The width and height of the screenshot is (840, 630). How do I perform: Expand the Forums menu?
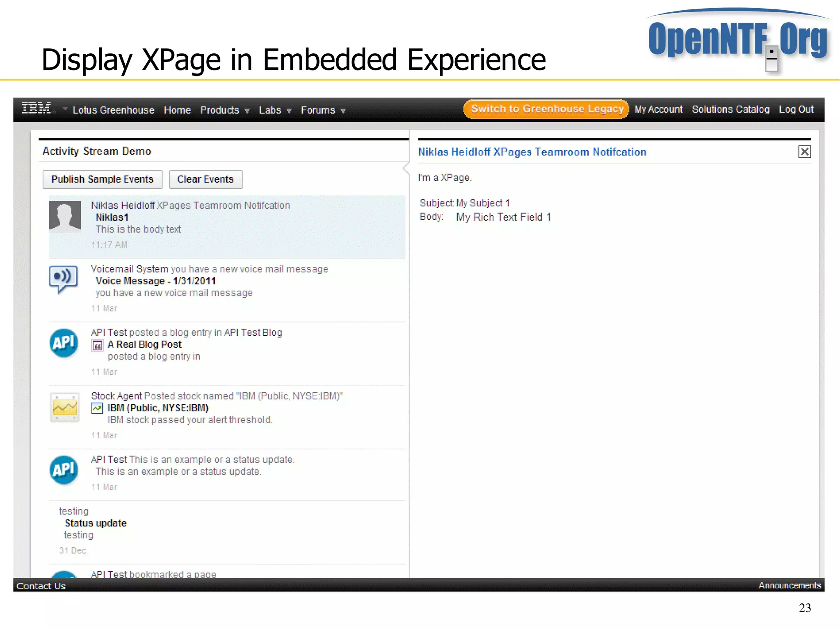[x=323, y=110]
